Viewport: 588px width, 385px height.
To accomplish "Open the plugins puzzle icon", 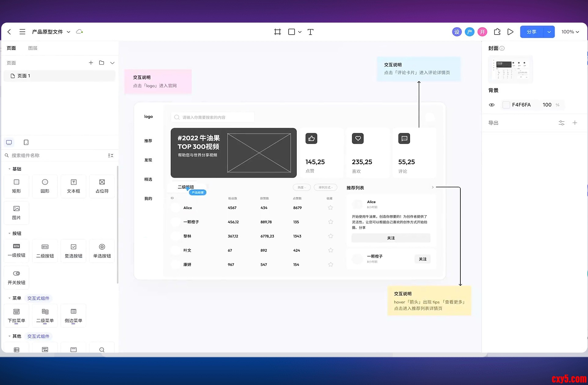I will pos(497,32).
